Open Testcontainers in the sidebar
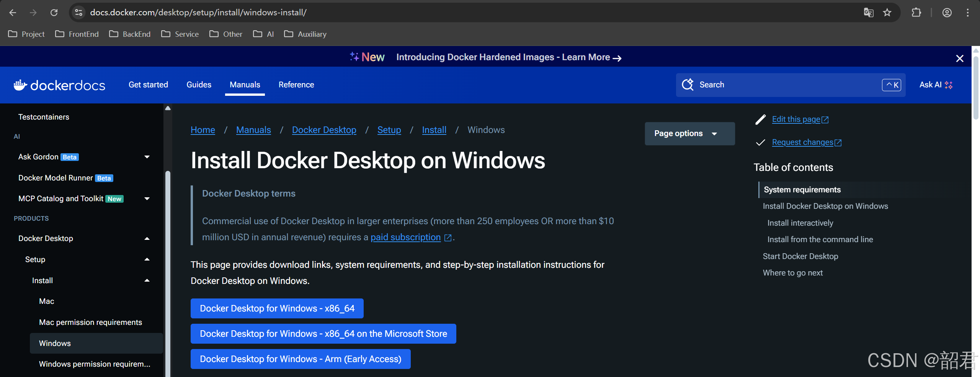 pyautogui.click(x=44, y=117)
